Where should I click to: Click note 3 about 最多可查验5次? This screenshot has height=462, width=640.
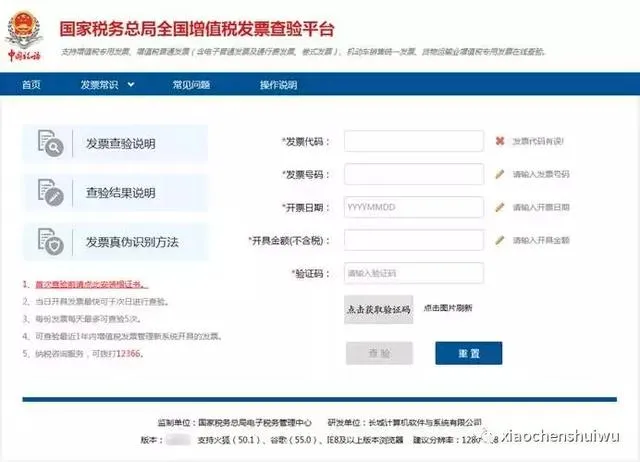click(x=82, y=319)
